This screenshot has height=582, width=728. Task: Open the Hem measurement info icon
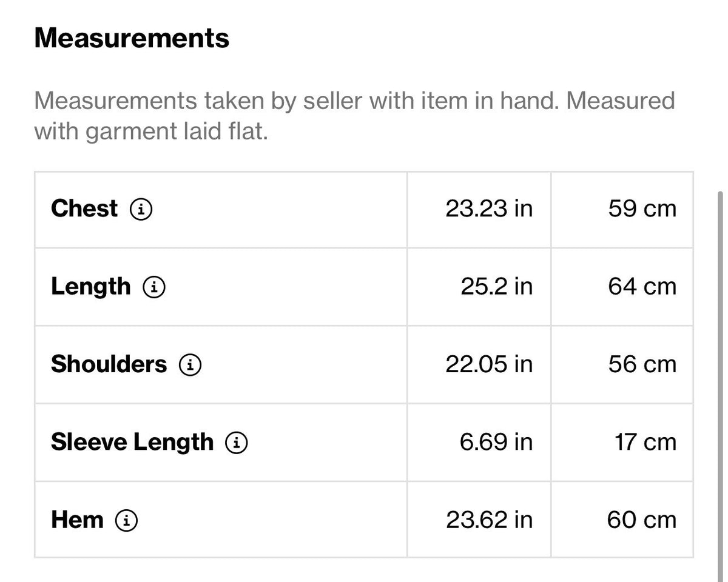click(126, 521)
